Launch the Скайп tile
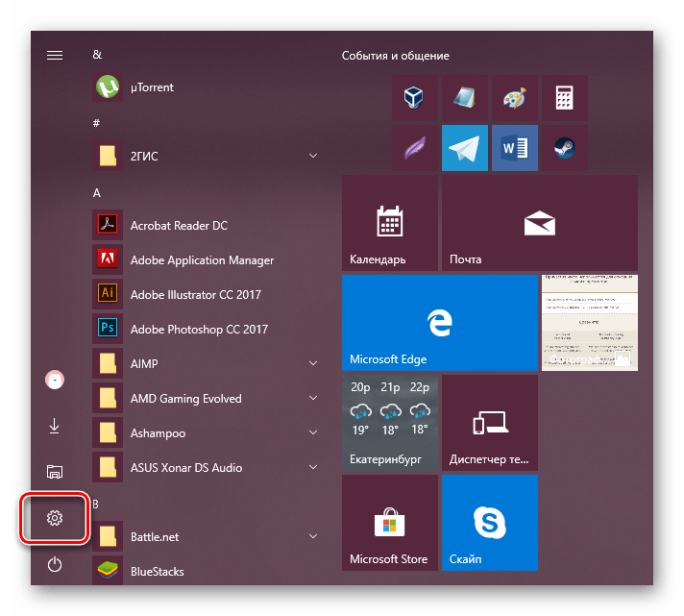Screen dimensions: 684x616 (490, 523)
